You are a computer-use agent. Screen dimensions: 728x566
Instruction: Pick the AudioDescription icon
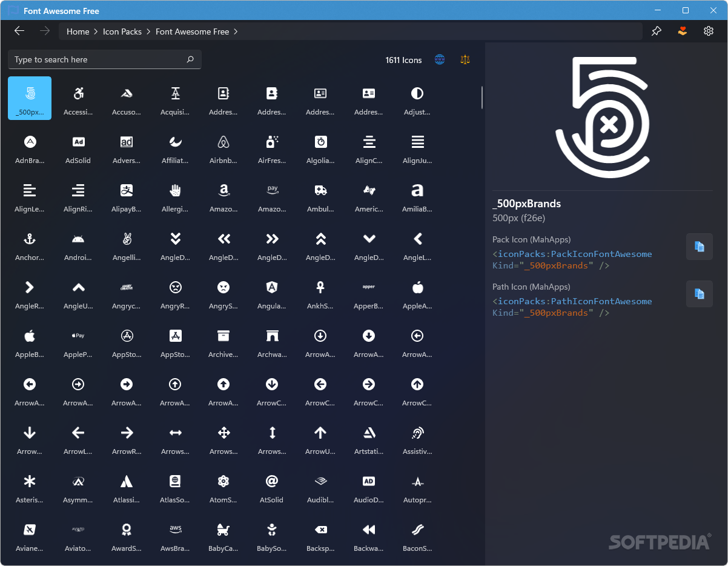369,486
